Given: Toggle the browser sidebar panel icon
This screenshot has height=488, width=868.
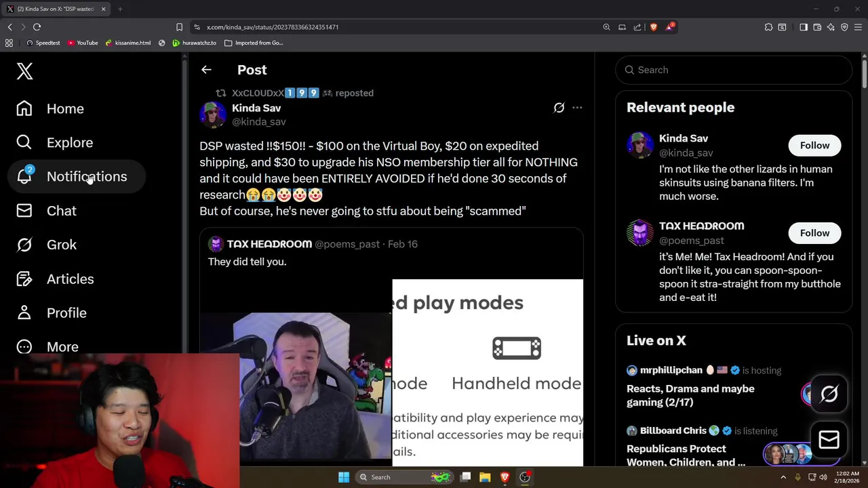Looking at the screenshot, I should click(804, 27).
